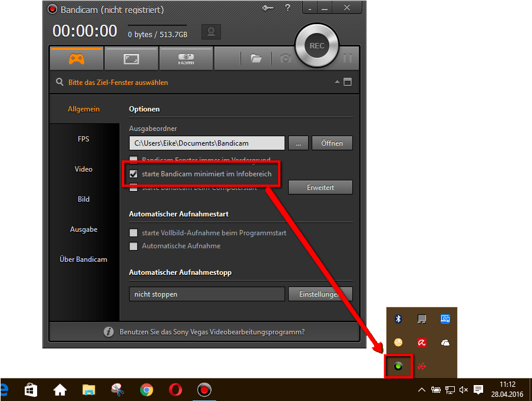Enable 'Automatische Aufnahme' checkbox
The height and width of the screenshot is (401, 532).
tap(133, 246)
